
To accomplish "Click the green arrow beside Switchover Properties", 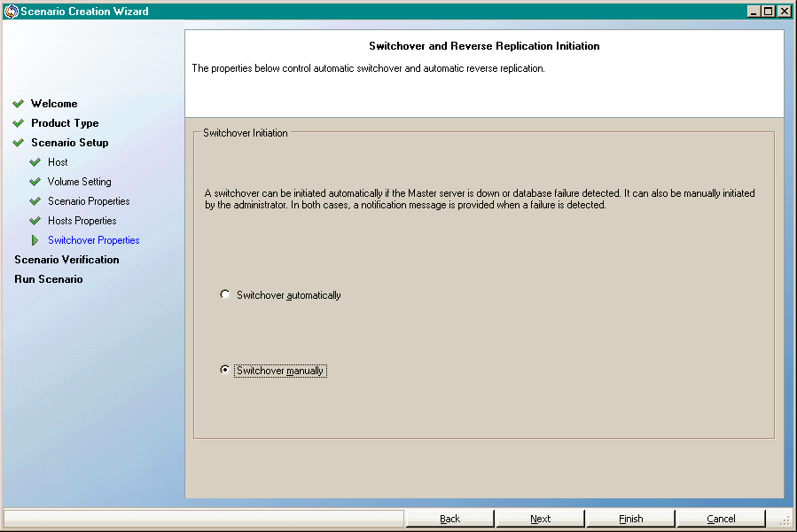I will pyautogui.click(x=35, y=240).
